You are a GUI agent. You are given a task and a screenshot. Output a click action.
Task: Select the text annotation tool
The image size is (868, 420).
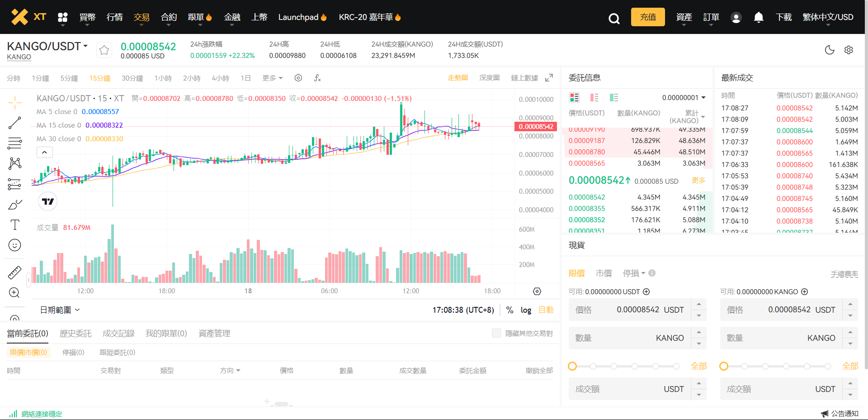[x=15, y=225]
